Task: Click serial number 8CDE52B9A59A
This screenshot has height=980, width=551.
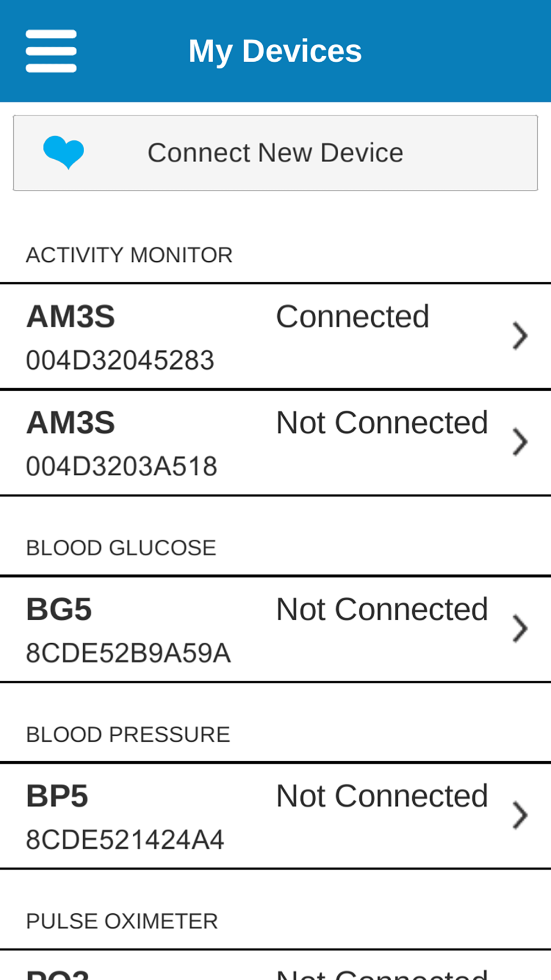Action: tap(128, 653)
